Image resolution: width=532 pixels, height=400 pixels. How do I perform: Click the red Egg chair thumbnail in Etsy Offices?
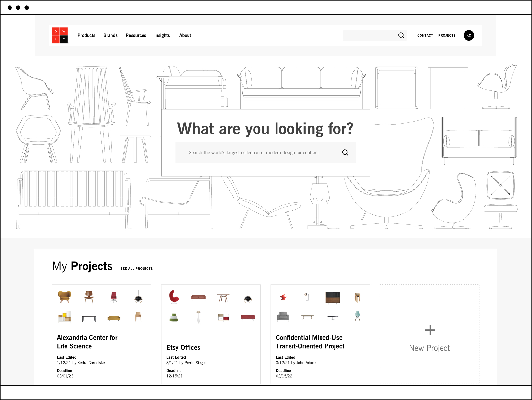pyautogui.click(x=174, y=297)
